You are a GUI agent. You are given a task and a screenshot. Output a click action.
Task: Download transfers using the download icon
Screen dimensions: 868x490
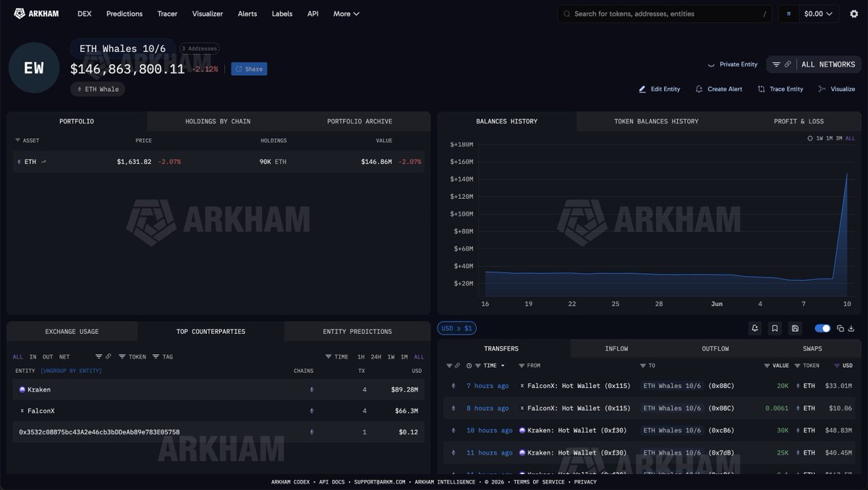[851, 328]
